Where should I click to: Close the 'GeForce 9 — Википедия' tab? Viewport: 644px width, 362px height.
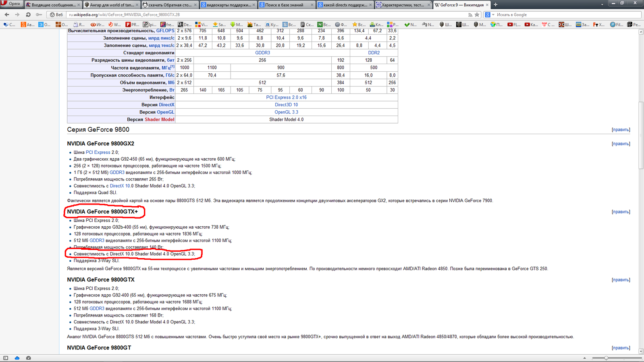(487, 5)
